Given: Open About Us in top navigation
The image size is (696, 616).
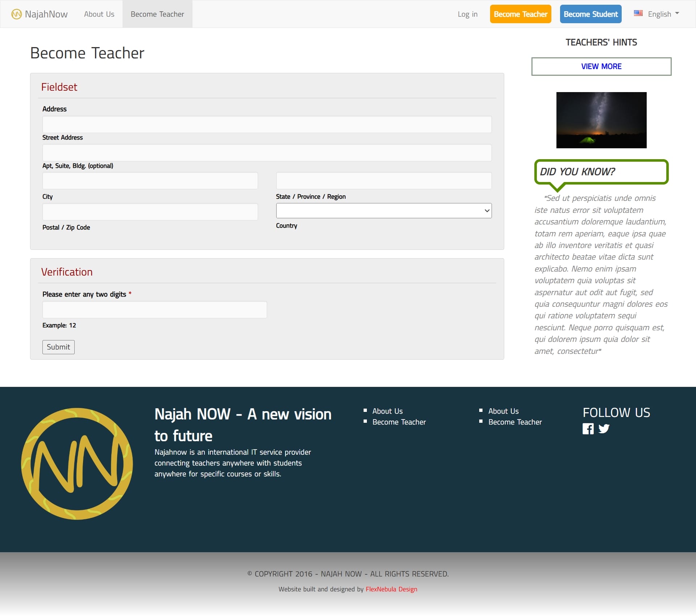Looking at the screenshot, I should pos(99,14).
